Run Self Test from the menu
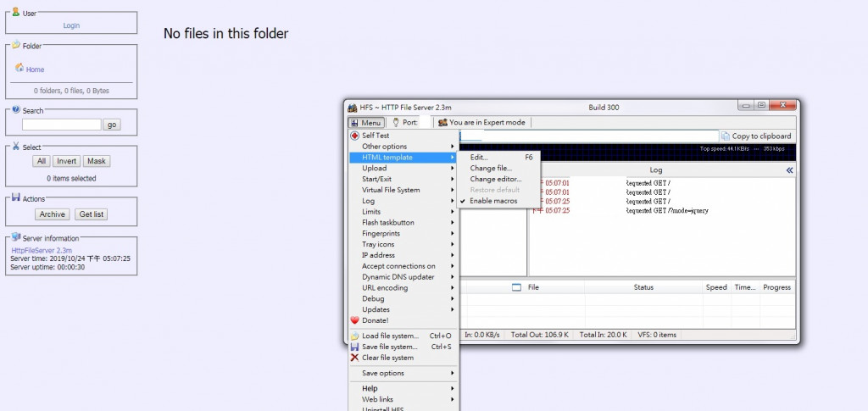The height and width of the screenshot is (411, 868). [x=404, y=136]
